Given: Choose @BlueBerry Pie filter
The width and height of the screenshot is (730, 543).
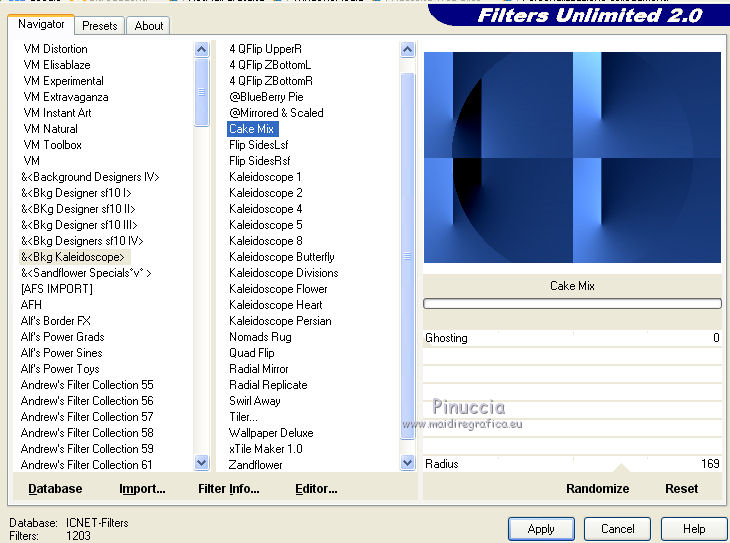Looking at the screenshot, I should [x=266, y=97].
